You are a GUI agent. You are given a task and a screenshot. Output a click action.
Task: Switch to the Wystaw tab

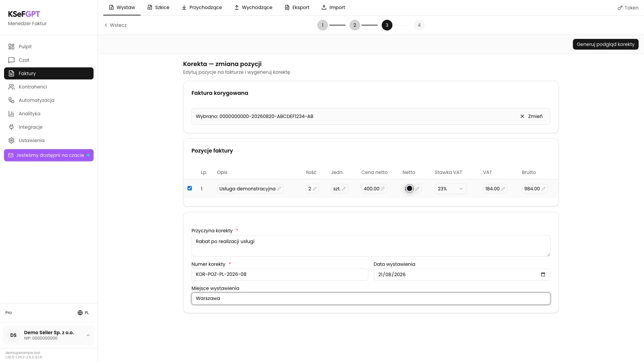click(x=122, y=7)
